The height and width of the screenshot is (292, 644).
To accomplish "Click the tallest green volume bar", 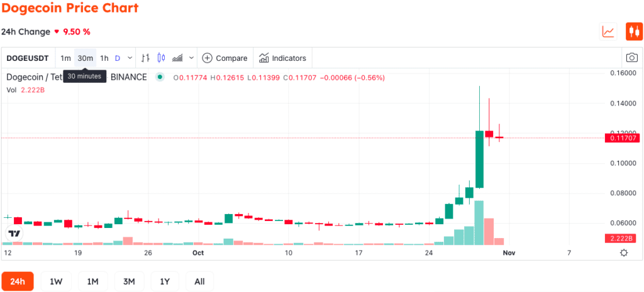I will [x=479, y=223].
